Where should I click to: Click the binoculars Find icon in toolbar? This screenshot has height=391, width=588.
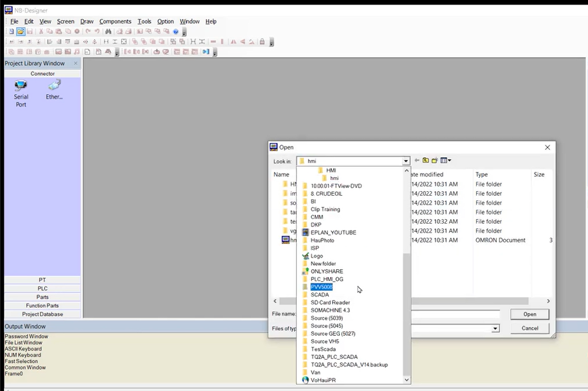pos(108,31)
